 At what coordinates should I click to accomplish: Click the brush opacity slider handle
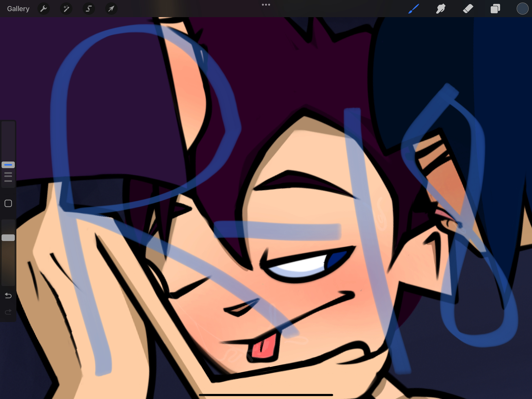click(x=8, y=237)
